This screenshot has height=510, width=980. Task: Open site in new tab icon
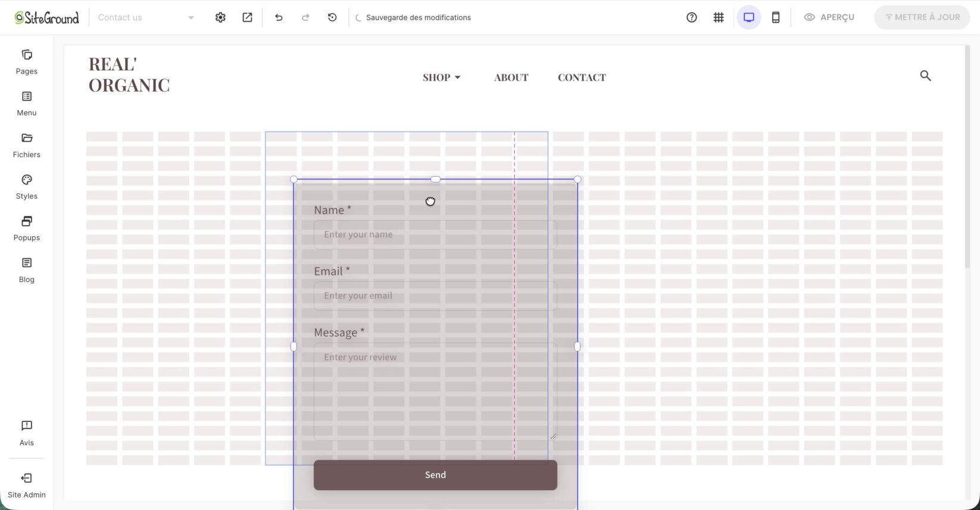[x=247, y=17]
